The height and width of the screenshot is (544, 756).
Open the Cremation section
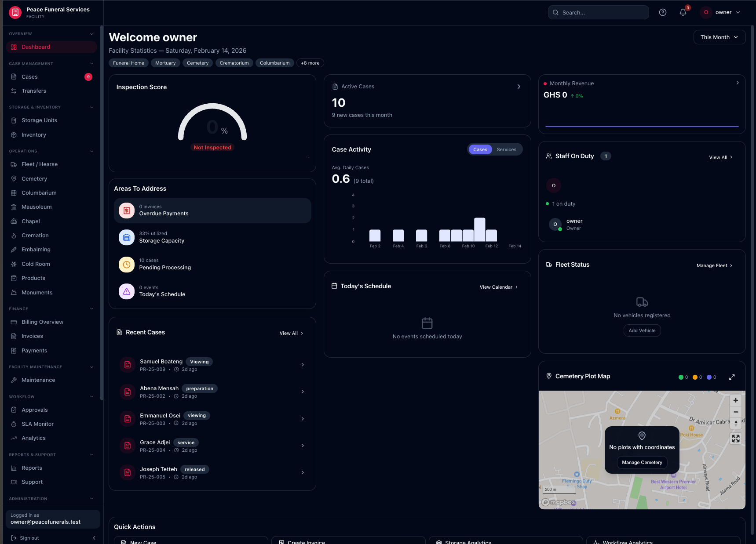35,235
